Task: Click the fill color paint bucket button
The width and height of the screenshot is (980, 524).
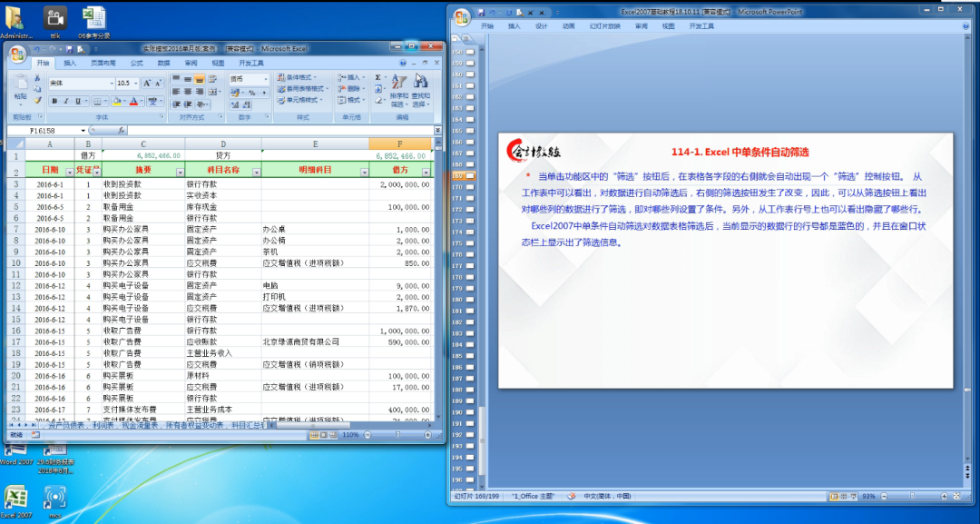Action: [x=117, y=101]
